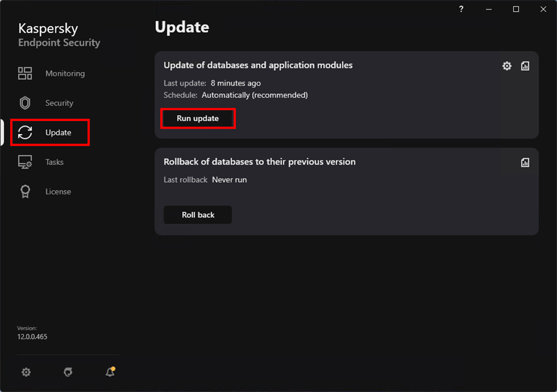This screenshot has height=392, width=557.
Task: Open the notifications bell icon
Action: 110,371
